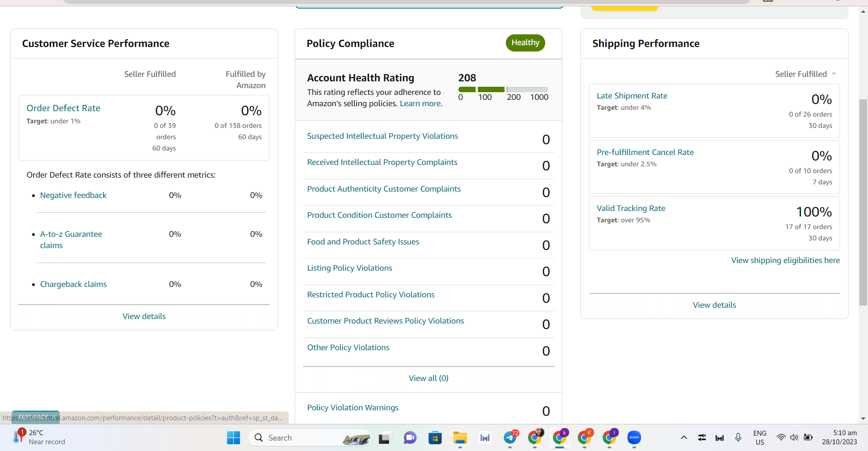
Task: Launch the Teams chat taskbar icon
Action: click(x=410, y=437)
